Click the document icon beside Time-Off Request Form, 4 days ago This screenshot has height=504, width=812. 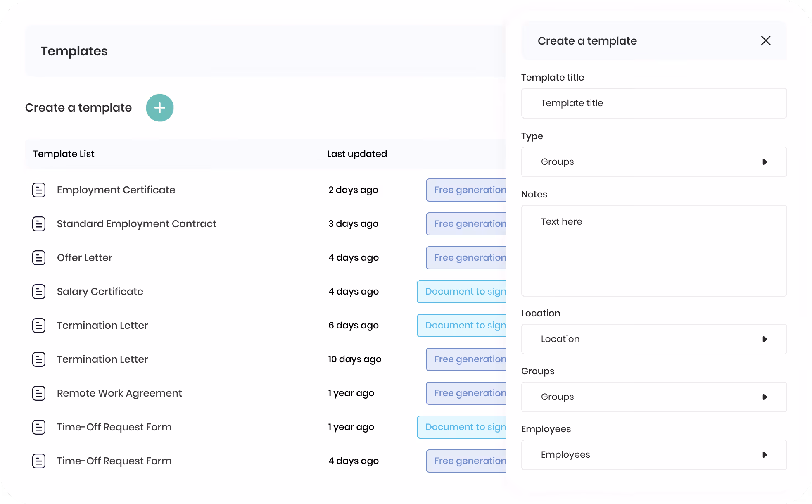39,461
